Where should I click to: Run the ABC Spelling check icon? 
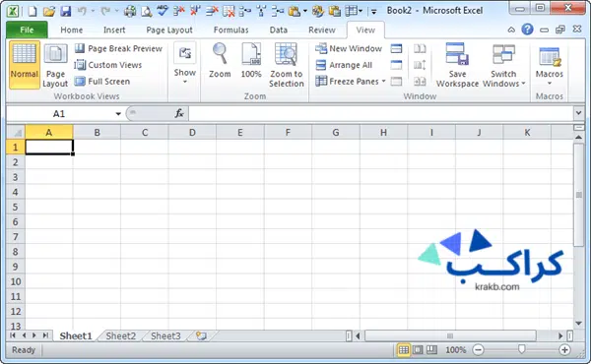(163, 11)
